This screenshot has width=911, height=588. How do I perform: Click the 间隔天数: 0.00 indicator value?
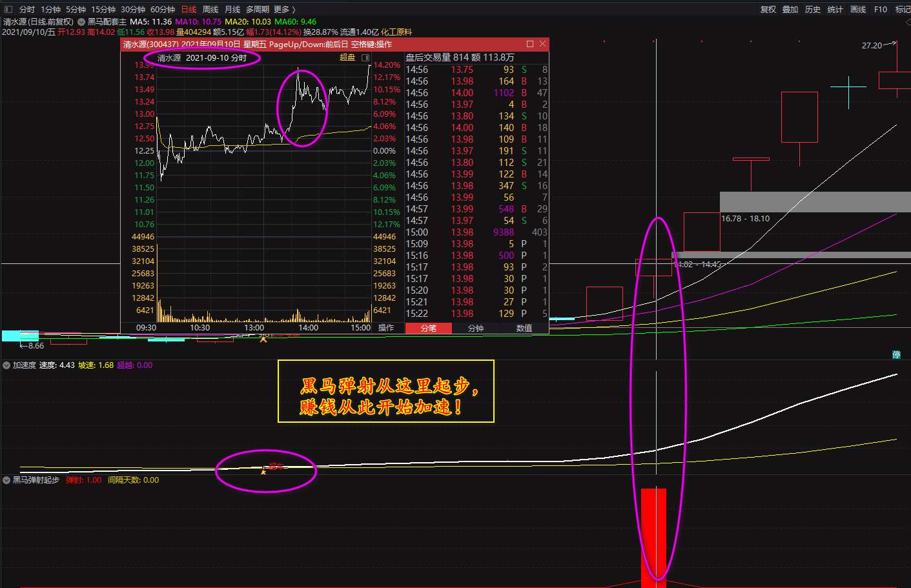point(133,480)
